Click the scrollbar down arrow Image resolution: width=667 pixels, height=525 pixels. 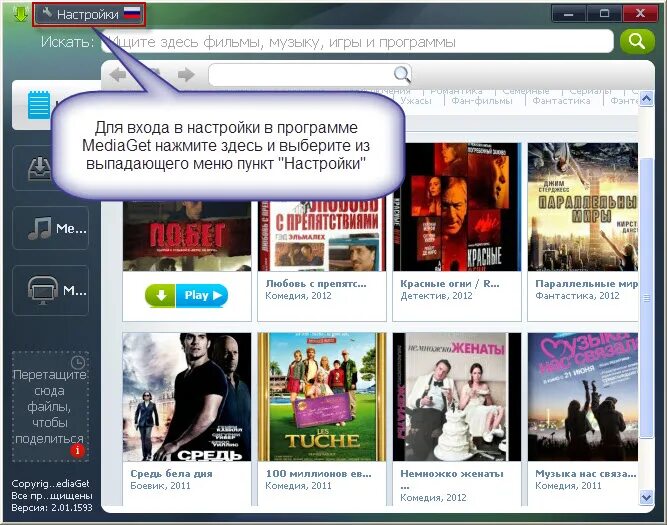pos(647,497)
